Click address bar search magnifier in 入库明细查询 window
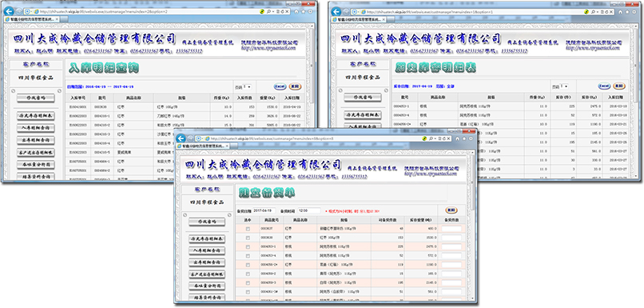 coord(268,11)
